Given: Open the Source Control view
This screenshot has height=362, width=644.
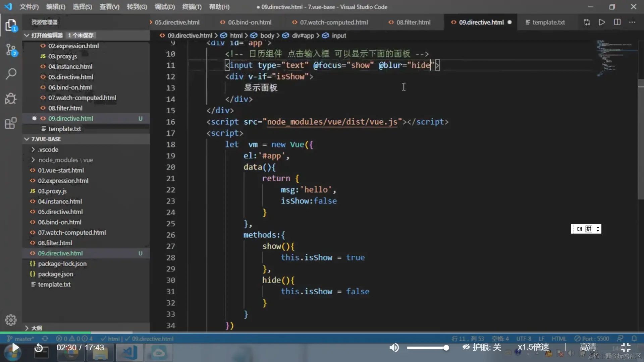Looking at the screenshot, I should pyautogui.click(x=11, y=50).
